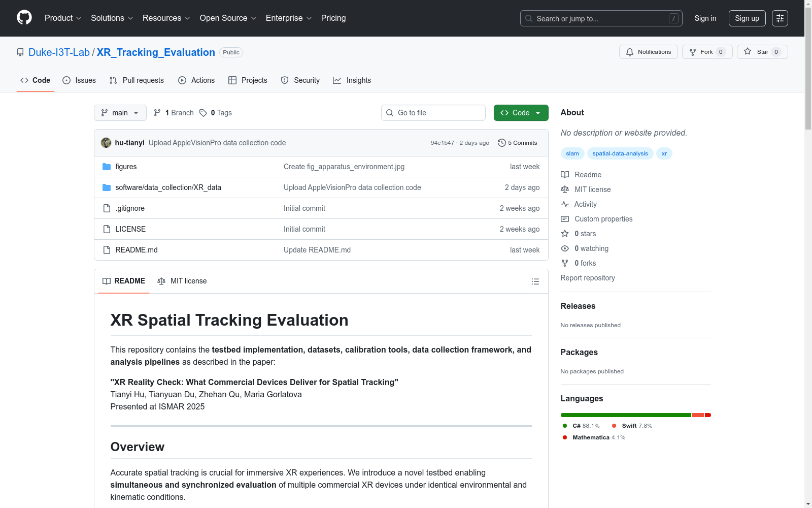Switch to the Projects tab

pyautogui.click(x=248, y=80)
